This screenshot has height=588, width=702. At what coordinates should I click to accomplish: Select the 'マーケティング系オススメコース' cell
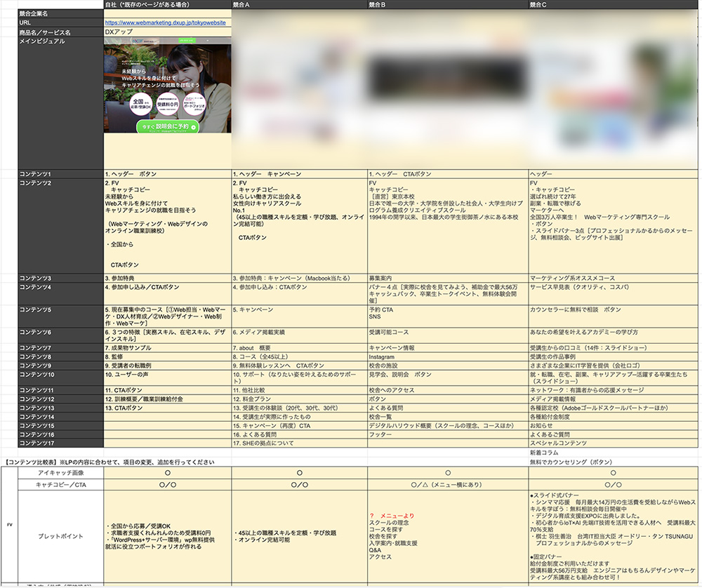coord(614,279)
